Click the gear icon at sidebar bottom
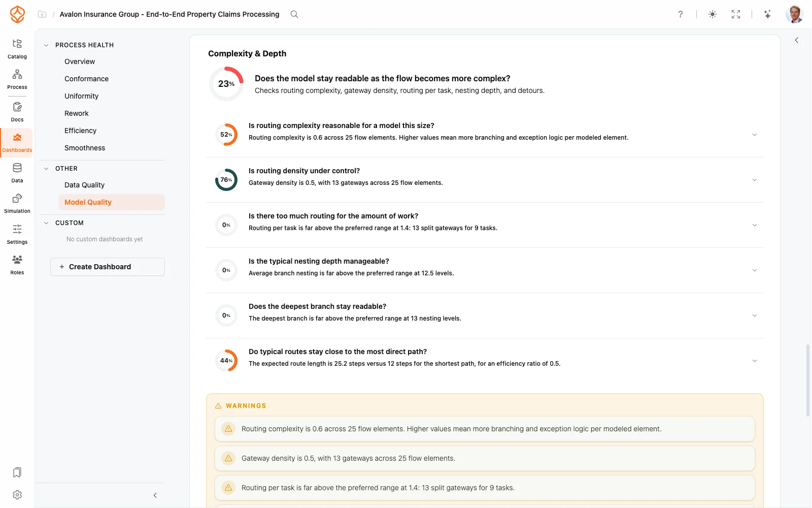 click(x=17, y=495)
